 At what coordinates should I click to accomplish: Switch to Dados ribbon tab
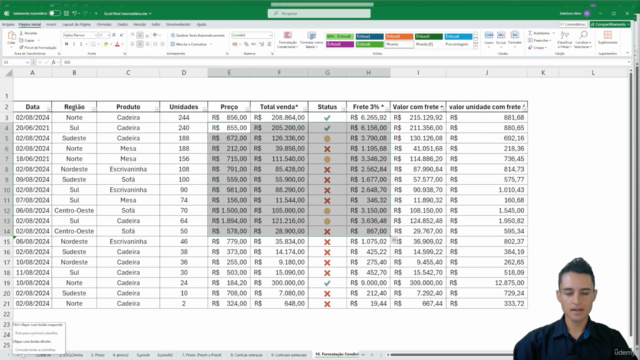click(122, 24)
